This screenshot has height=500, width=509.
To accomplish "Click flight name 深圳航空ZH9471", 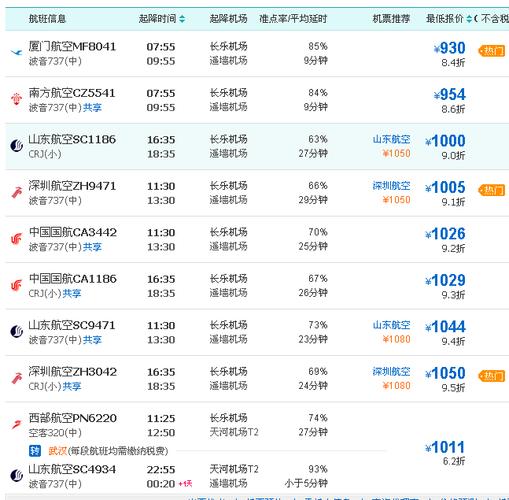I will coord(72,186).
